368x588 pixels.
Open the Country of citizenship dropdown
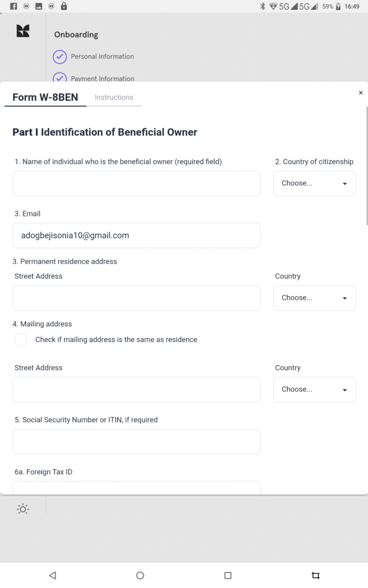[x=314, y=184]
